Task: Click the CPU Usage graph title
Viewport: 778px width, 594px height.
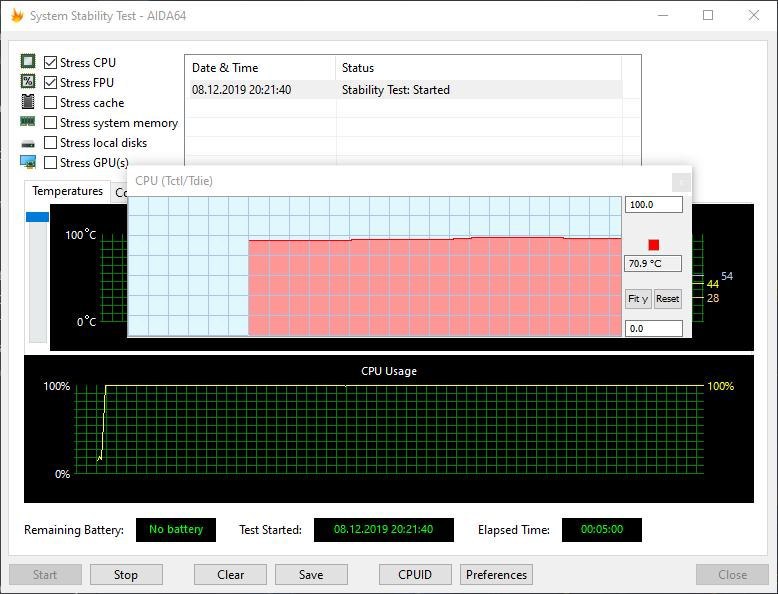Action: tap(389, 371)
